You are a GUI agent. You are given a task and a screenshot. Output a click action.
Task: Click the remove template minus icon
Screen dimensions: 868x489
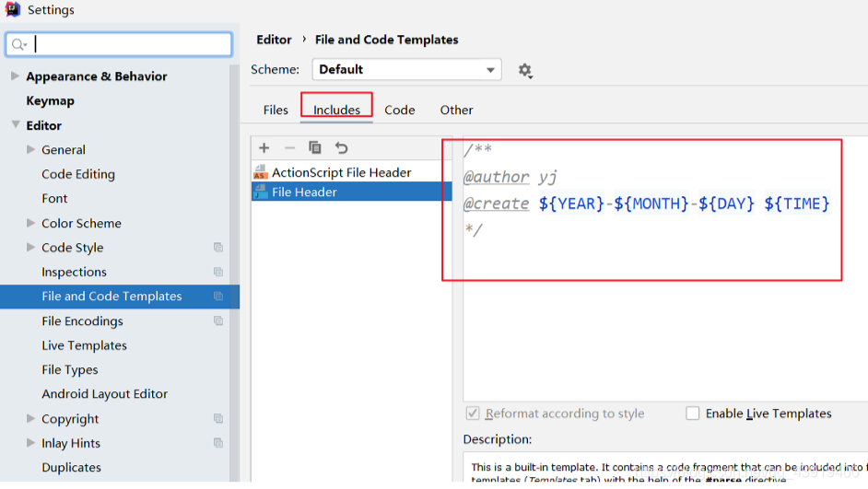289,147
